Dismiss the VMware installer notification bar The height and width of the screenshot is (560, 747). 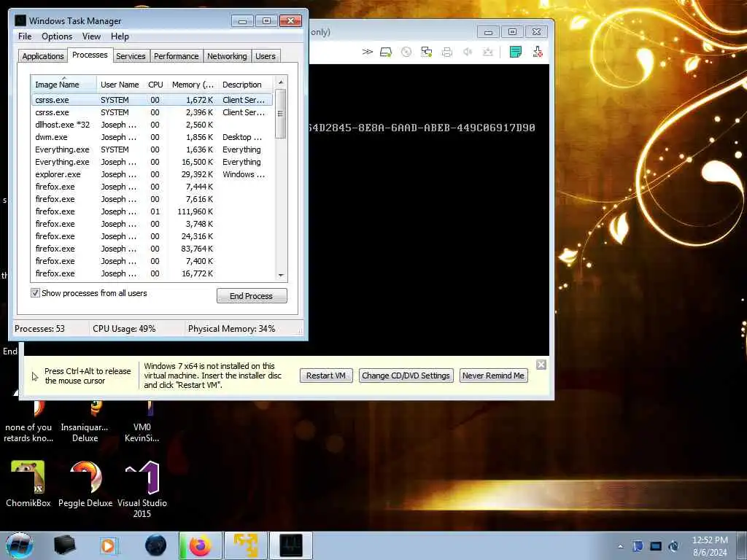(541, 365)
